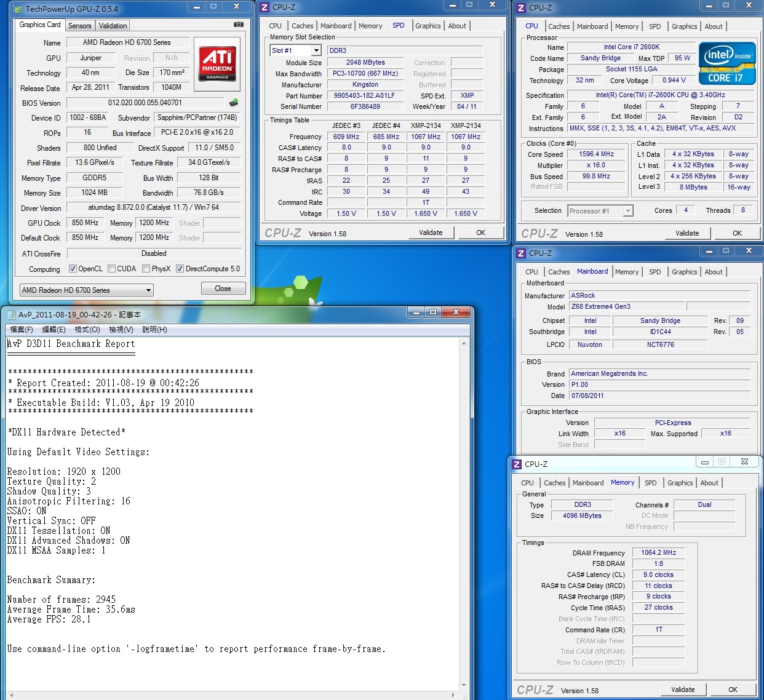Click the Z icon of the CPU-Z Mainboard window
Image resolution: width=764 pixels, height=700 pixels.
tap(521, 253)
